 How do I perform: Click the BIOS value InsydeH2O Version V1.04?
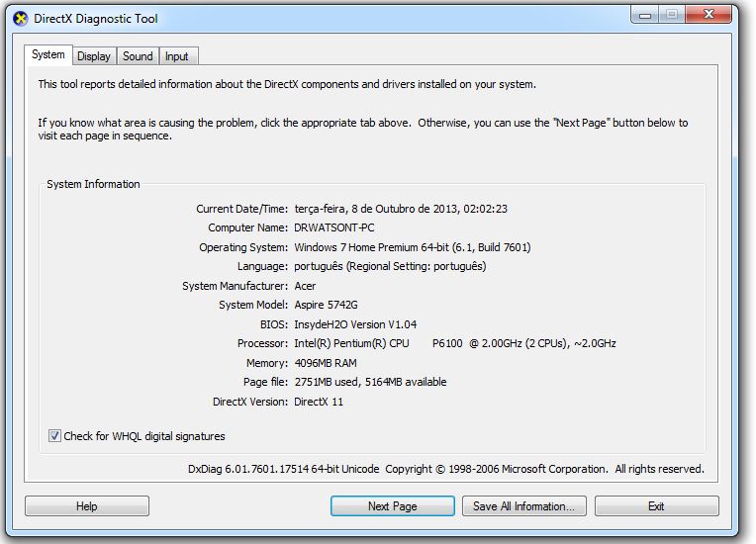click(355, 324)
